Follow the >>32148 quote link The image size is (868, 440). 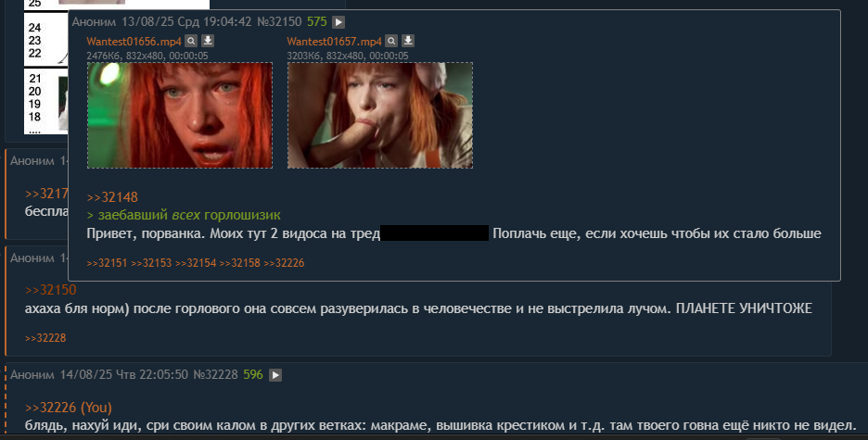[x=112, y=196]
